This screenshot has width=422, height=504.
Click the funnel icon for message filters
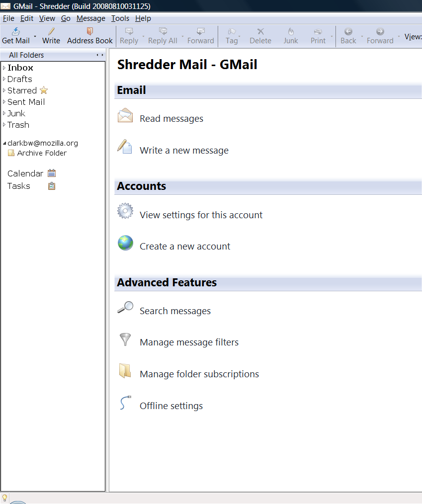pyautogui.click(x=125, y=339)
